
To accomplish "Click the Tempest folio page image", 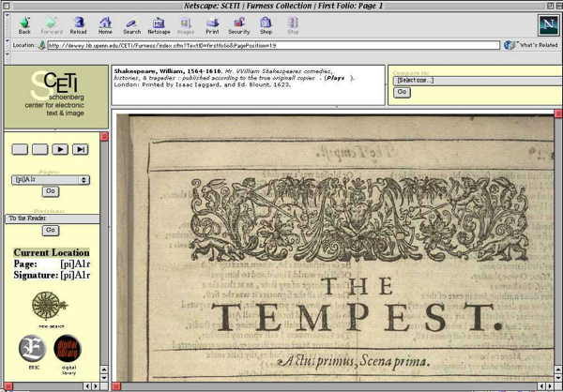I will (x=335, y=248).
